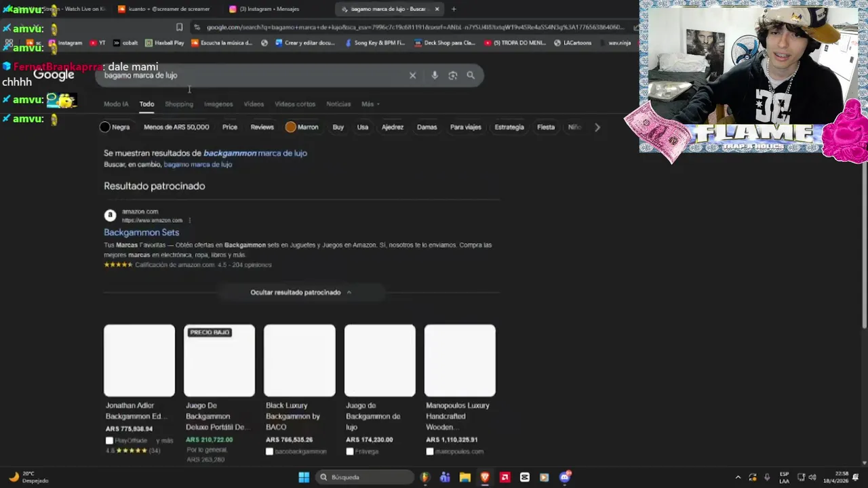Apply the Price filter chip
Image resolution: width=868 pixels, height=488 pixels.
tap(230, 127)
